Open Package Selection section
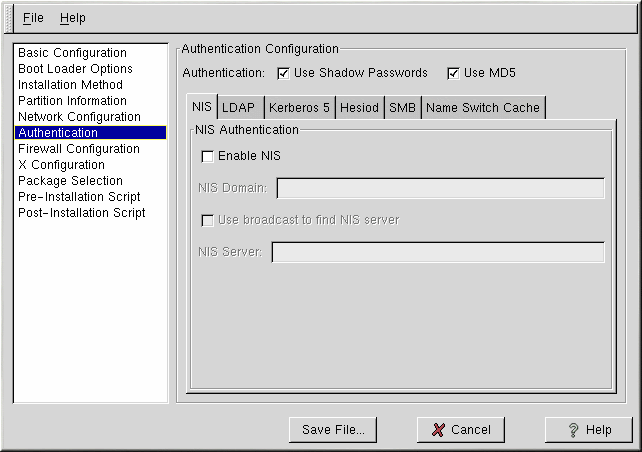Image resolution: width=642 pixels, height=452 pixels. [x=69, y=181]
